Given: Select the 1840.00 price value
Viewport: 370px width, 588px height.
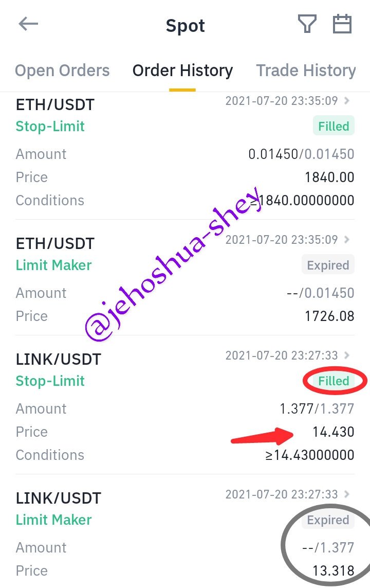Looking at the screenshot, I should tap(329, 177).
